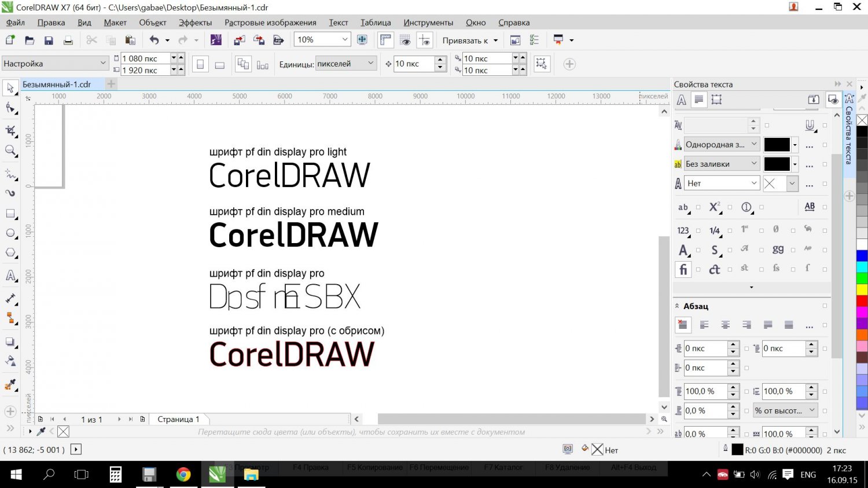Open the Эффекты menu
The width and height of the screenshot is (868, 488).
195,23
